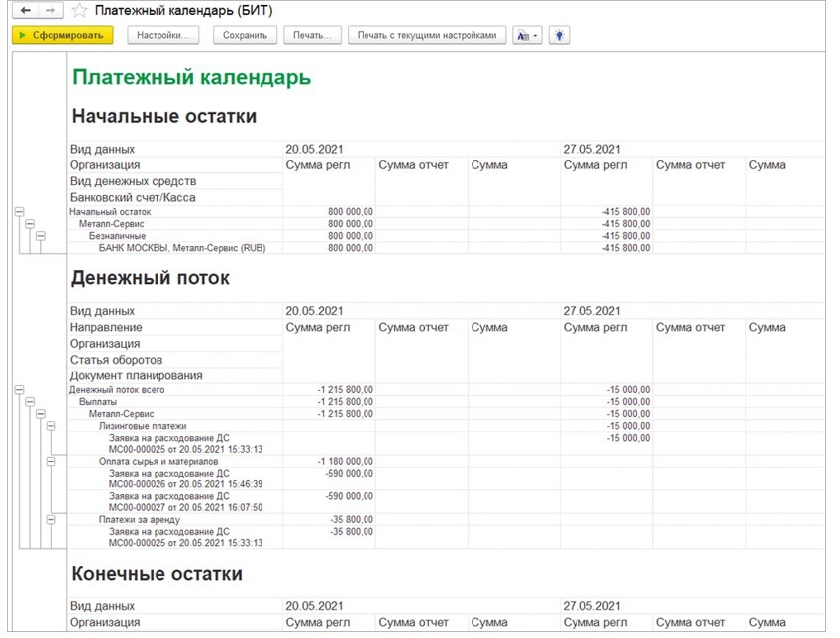Collapse the Оплата сырья и материалов group
This screenshot has width=840, height=638.
(51, 460)
